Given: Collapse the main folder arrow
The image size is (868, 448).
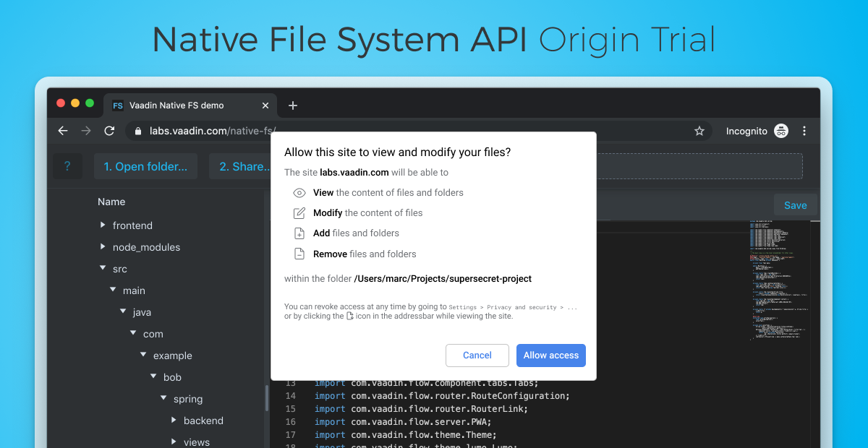Looking at the screenshot, I should 113,290.
